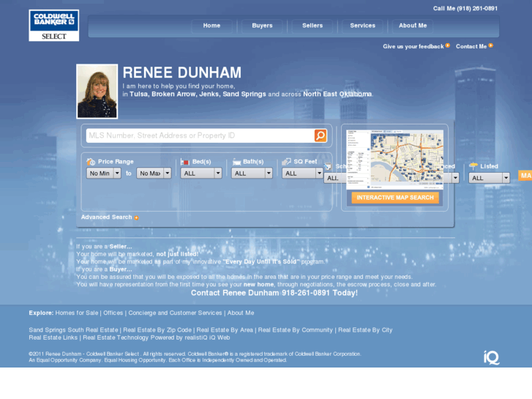The width and height of the screenshot is (532, 399).
Task: Open the Home menu tab
Action: (211, 26)
